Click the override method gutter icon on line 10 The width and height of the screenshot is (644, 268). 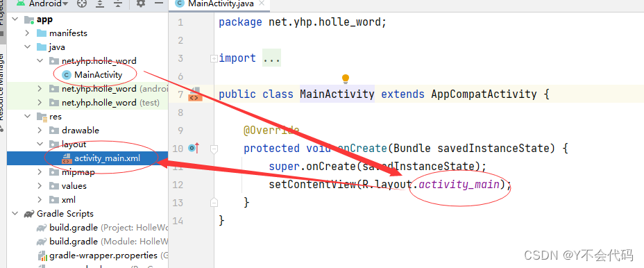coord(194,147)
